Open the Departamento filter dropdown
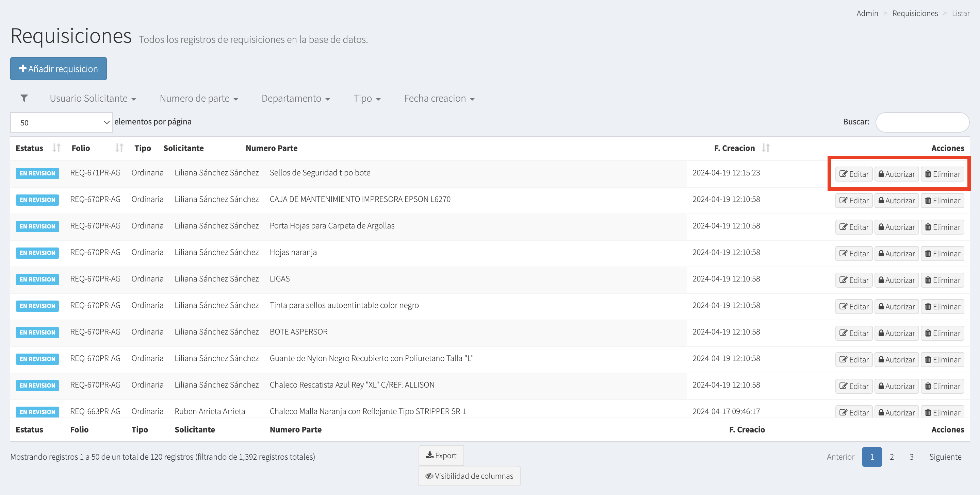 click(x=295, y=99)
